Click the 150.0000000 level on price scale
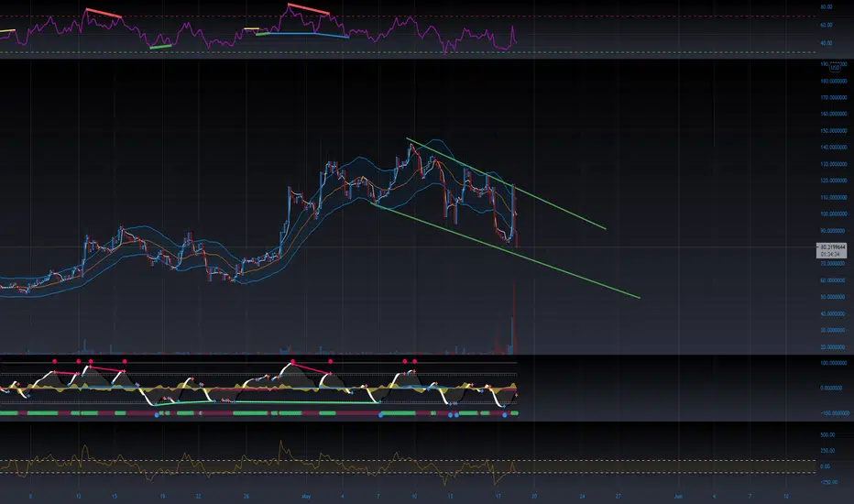The height and width of the screenshot is (504, 854). [x=833, y=131]
